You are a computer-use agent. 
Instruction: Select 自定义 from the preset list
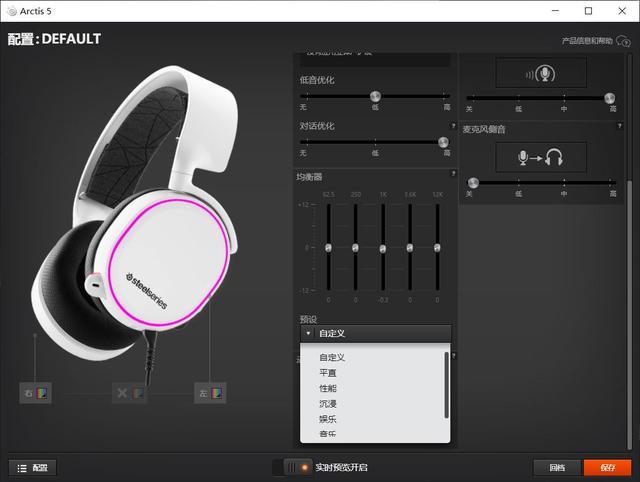[x=332, y=358]
